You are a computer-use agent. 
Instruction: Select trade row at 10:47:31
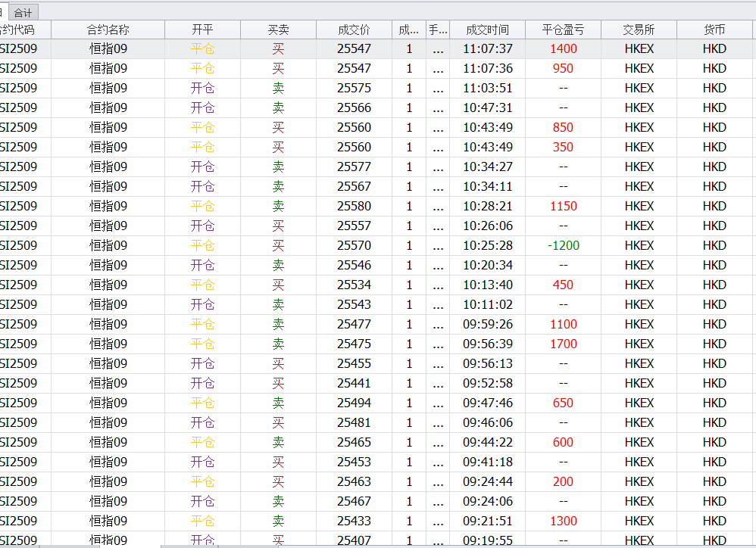[487, 107]
